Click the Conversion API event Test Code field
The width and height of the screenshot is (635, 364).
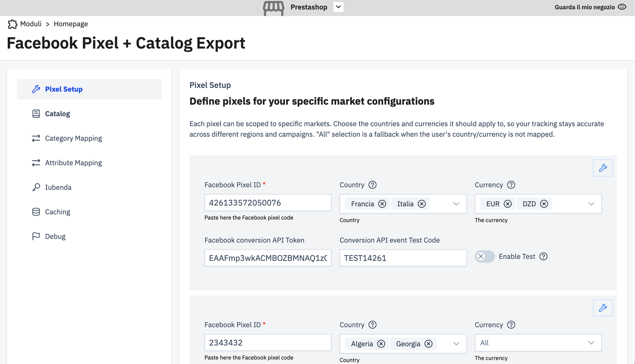[x=403, y=258]
